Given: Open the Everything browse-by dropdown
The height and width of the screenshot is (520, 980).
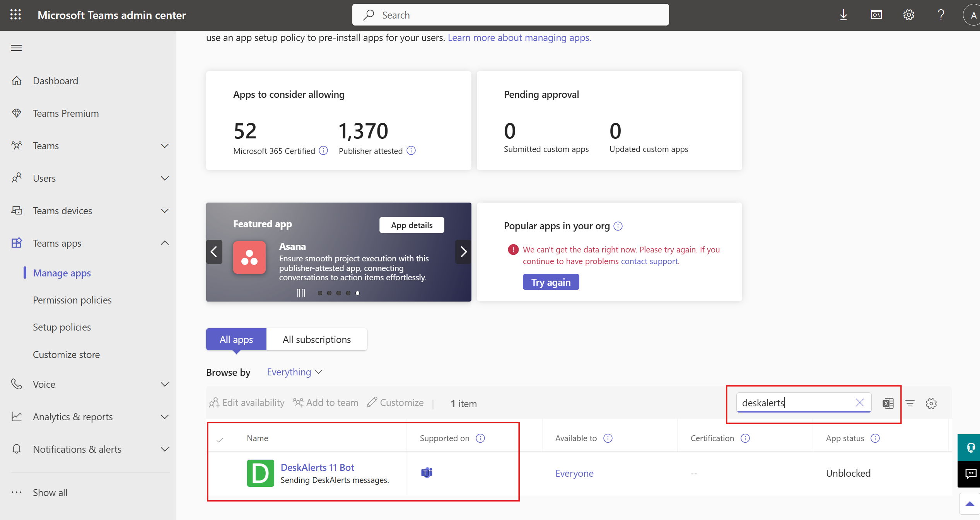Looking at the screenshot, I should click(295, 372).
